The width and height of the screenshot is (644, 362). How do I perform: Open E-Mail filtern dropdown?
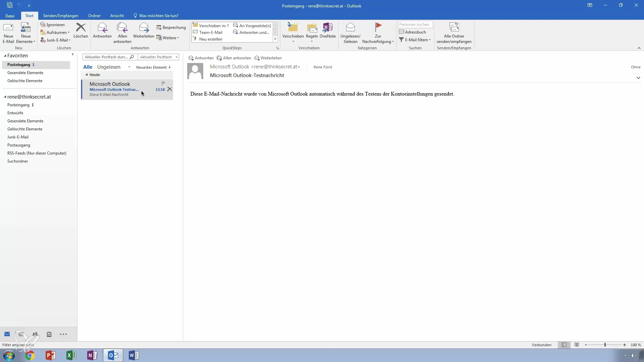point(415,40)
